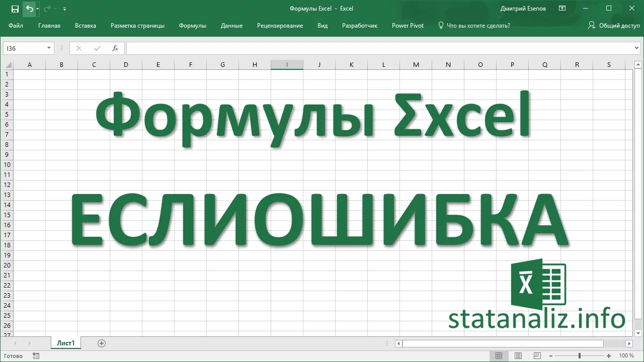Select column I header
This screenshot has width=644, height=362.
click(x=287, y=64)
